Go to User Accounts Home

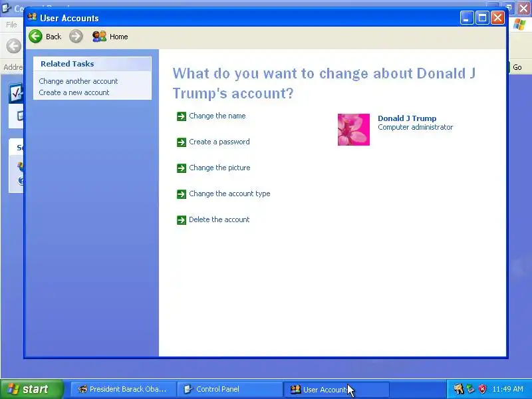click(110, 37)
